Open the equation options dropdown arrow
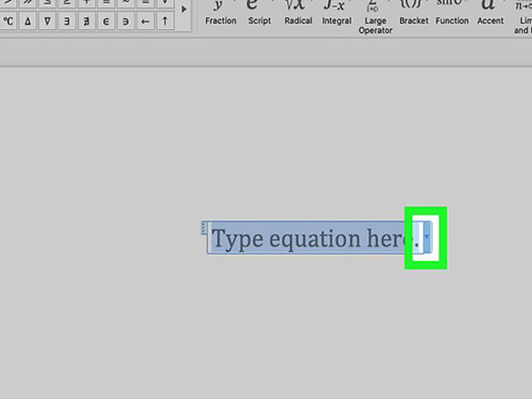Viewport: 532px width, 399px height. pyautogui.click(x=427, y=237)
